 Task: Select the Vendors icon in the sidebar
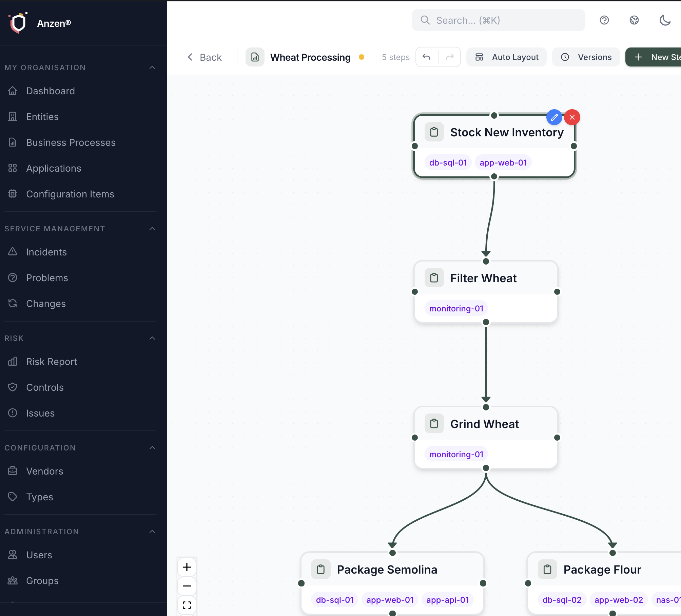pyautogui.click(x=13, y=471)
